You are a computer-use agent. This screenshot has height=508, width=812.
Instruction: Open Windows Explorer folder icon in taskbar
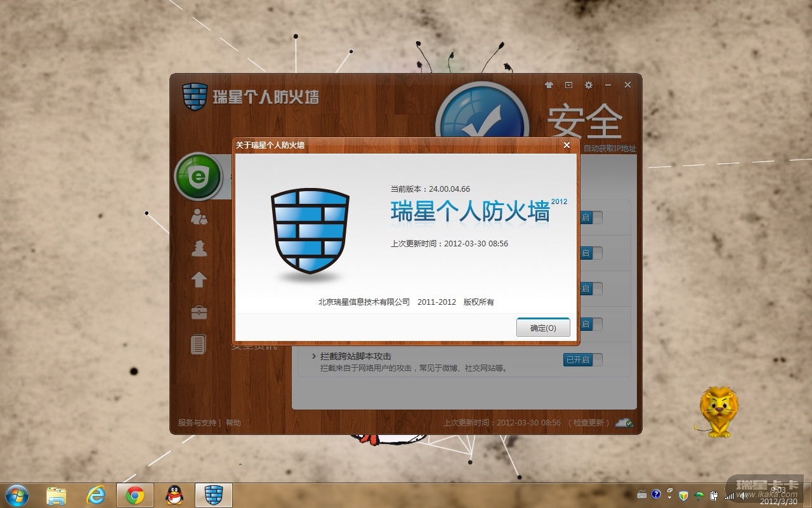pyautogui.click(x=56, y=495)
